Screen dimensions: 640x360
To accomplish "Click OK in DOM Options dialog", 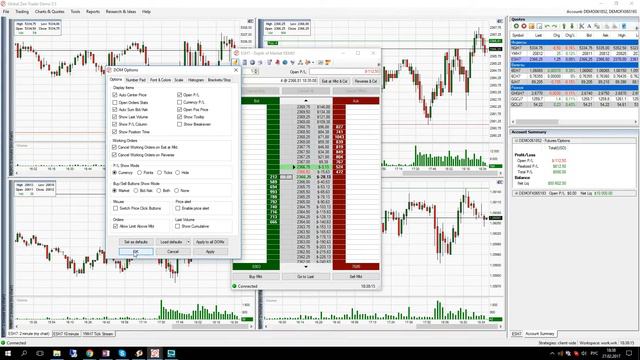I will click(x=136, y=252).
